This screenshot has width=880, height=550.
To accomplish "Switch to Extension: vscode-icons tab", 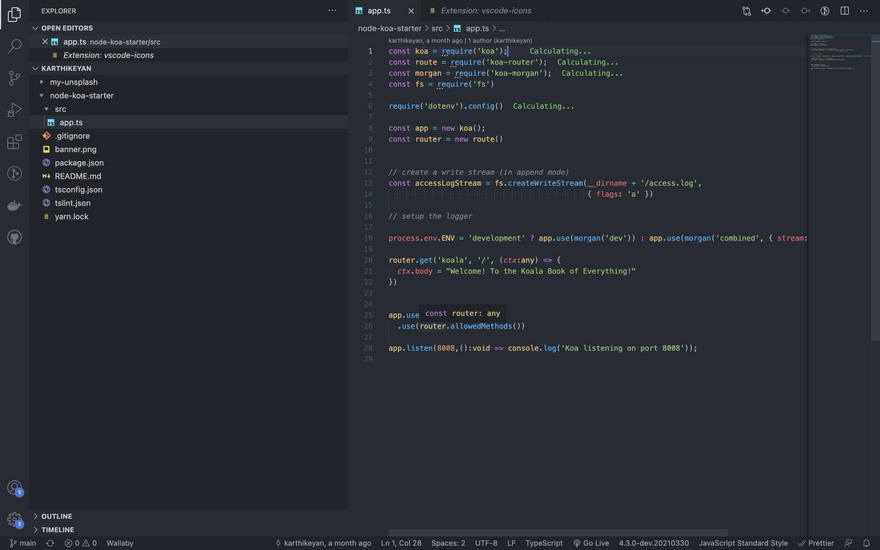I will coord(485,11).
